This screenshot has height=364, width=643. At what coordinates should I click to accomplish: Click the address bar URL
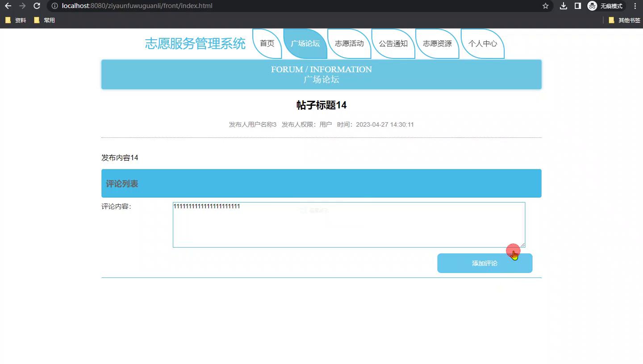137,6
